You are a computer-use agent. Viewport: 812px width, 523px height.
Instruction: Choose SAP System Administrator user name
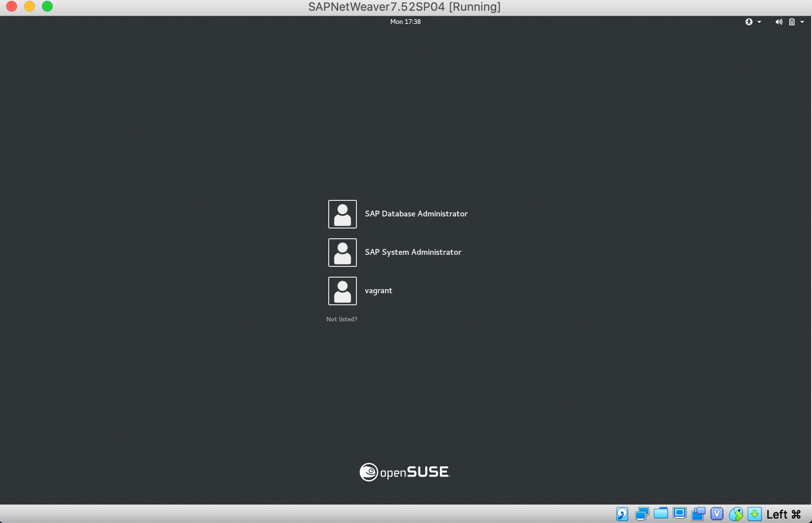tap(413, 252)
